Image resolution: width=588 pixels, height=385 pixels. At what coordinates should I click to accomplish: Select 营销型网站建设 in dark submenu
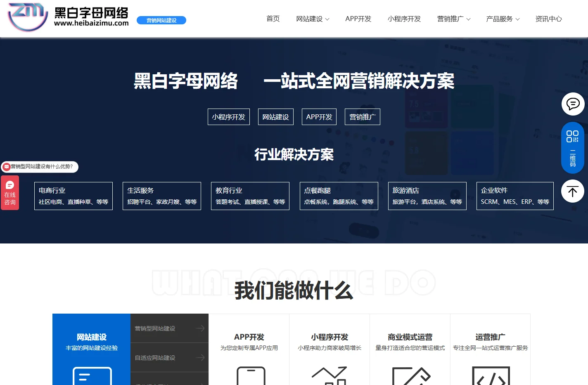coord(169,328)
